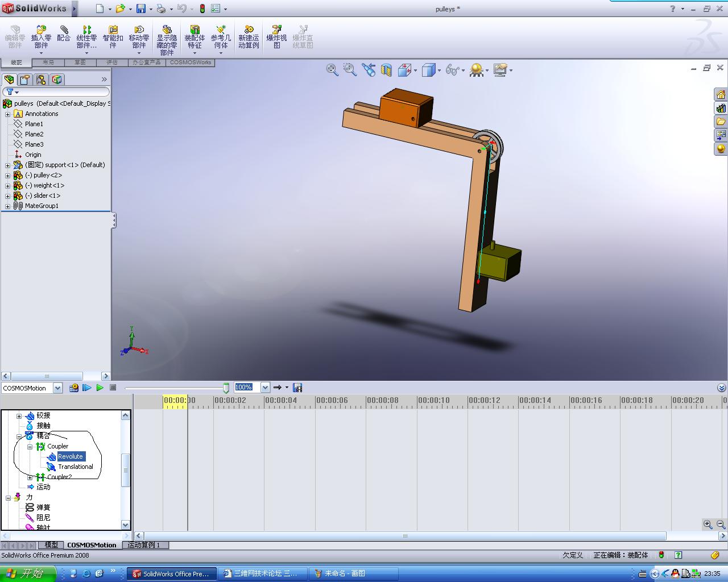Play the motion study from start
728x582 pixels.
(x=87, y=388)
